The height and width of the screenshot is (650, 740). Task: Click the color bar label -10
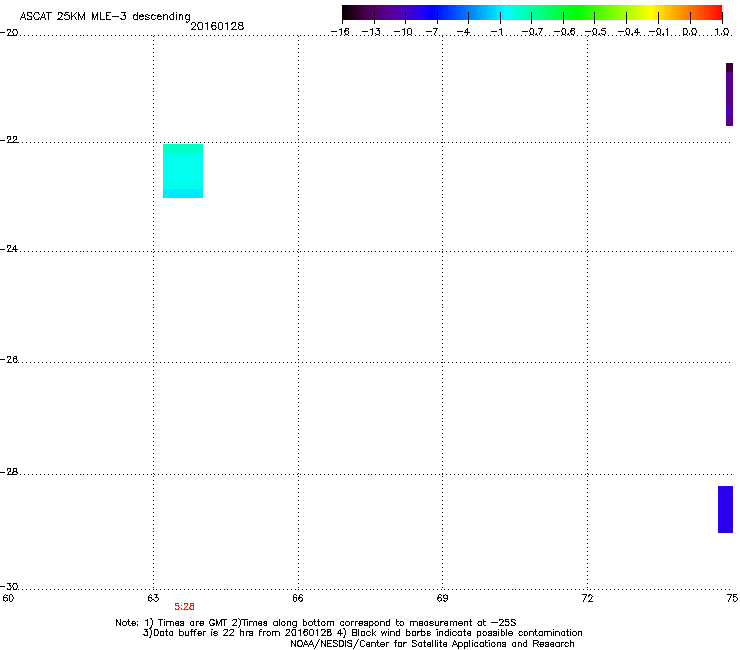coord(403,32)
